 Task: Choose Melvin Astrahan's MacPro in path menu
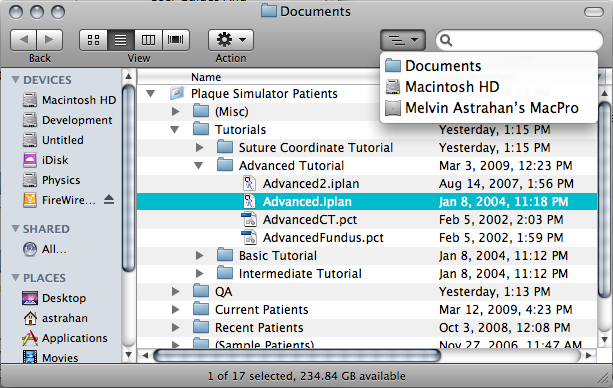click(x=489, y=108)
